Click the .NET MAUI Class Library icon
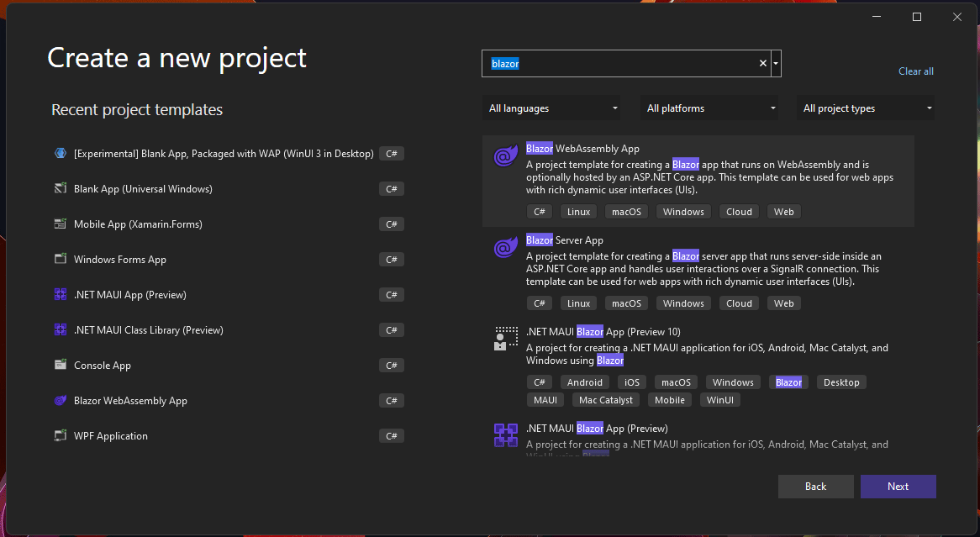Screen dimensions: 980x537 61,329
